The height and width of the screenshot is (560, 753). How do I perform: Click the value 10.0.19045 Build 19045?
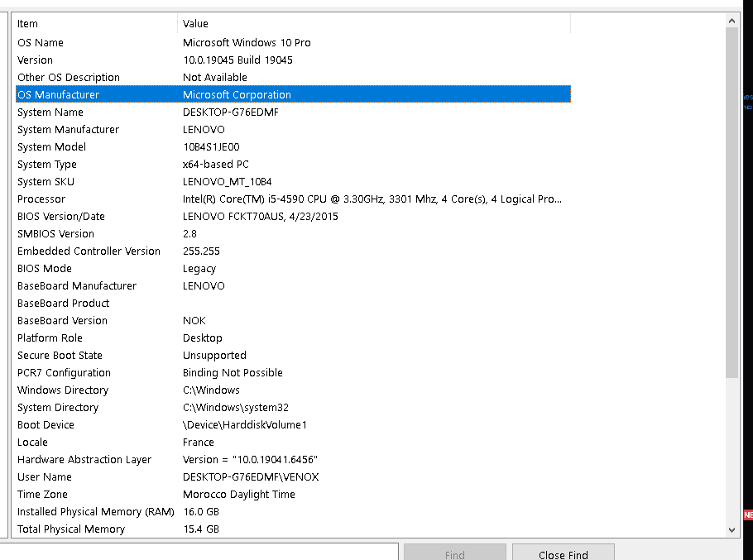[x=237, y=60]
